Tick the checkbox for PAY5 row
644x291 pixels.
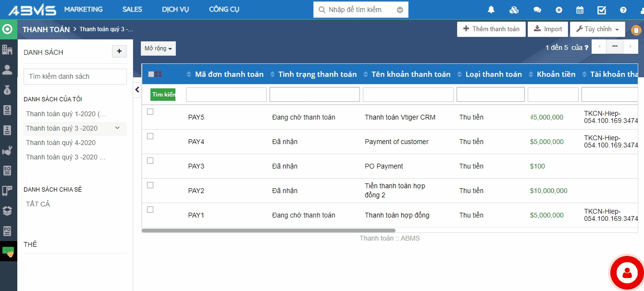(x=150, y=111)
